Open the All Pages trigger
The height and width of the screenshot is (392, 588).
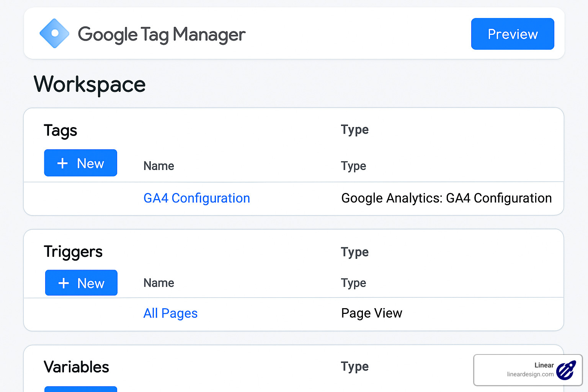pos(170,313)
